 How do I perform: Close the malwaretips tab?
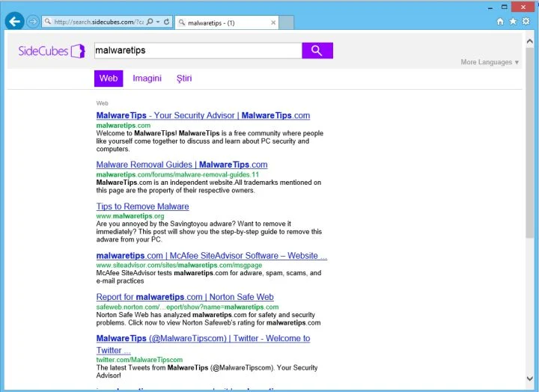273,22
